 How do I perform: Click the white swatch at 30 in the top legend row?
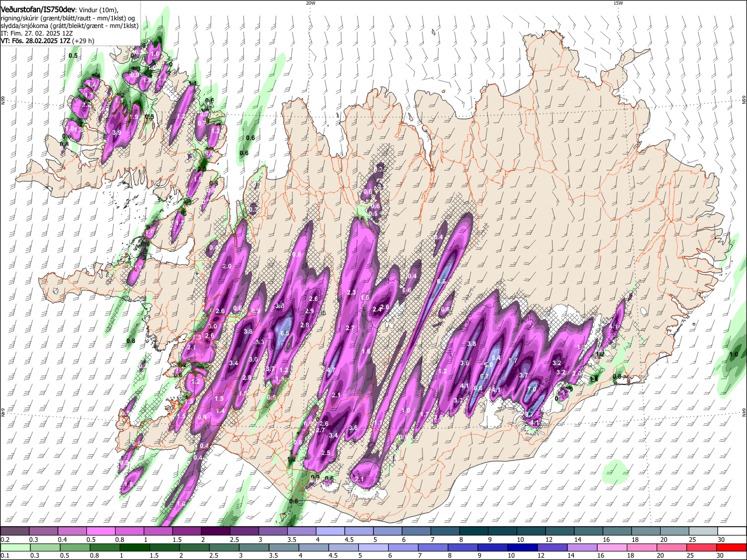pyautogui.click(x=731, y=531)
